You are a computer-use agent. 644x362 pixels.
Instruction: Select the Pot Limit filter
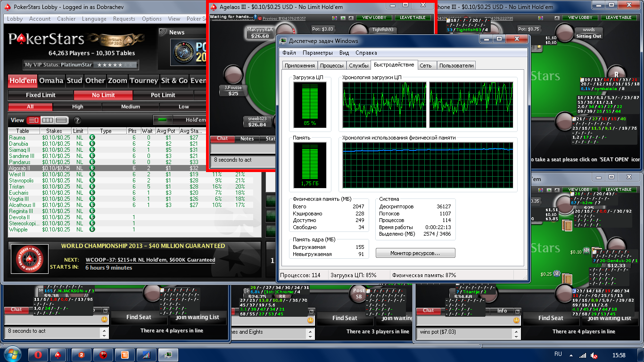[163, 95]
